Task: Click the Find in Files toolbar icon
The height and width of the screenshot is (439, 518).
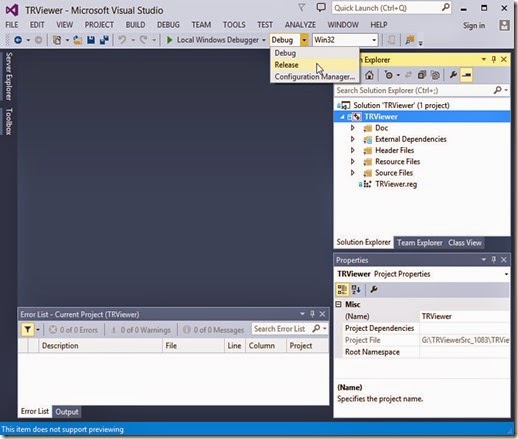Action: (410, 40)
